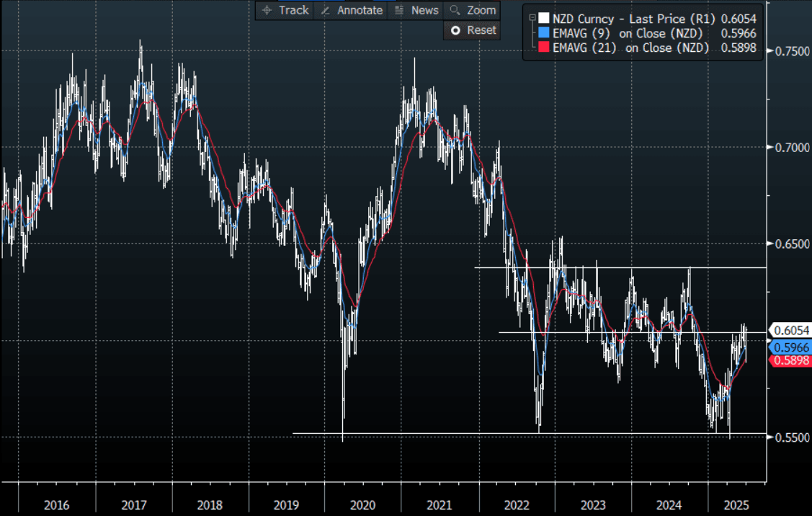
Task: Select the Zoom magnifier tool
Action: (x=473, y=10)
